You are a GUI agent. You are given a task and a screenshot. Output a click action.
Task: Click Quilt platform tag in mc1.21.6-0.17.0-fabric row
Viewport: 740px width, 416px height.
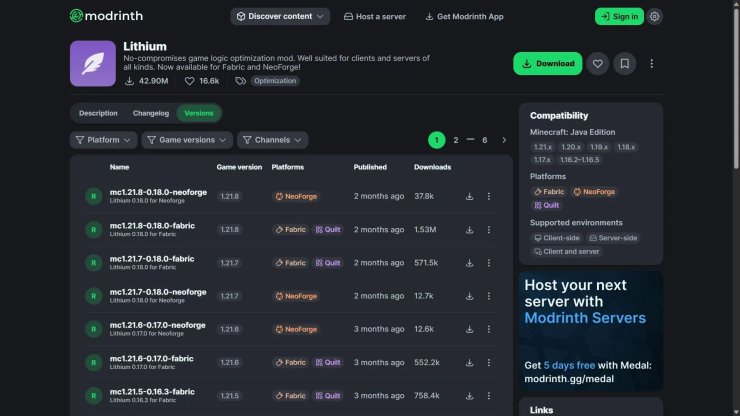point(328,363)
